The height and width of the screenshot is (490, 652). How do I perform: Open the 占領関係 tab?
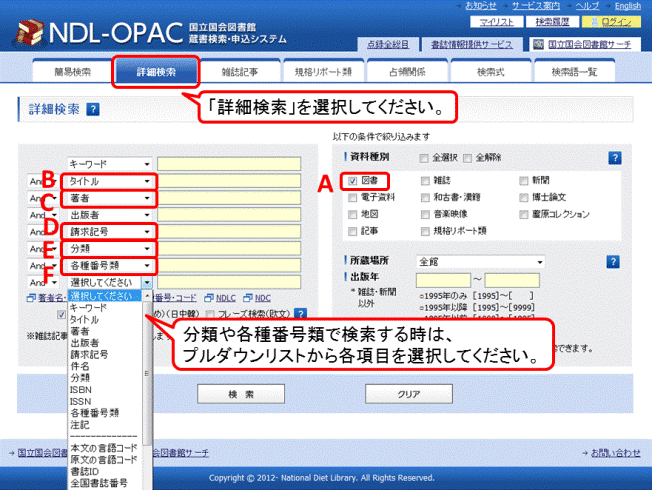407,72
